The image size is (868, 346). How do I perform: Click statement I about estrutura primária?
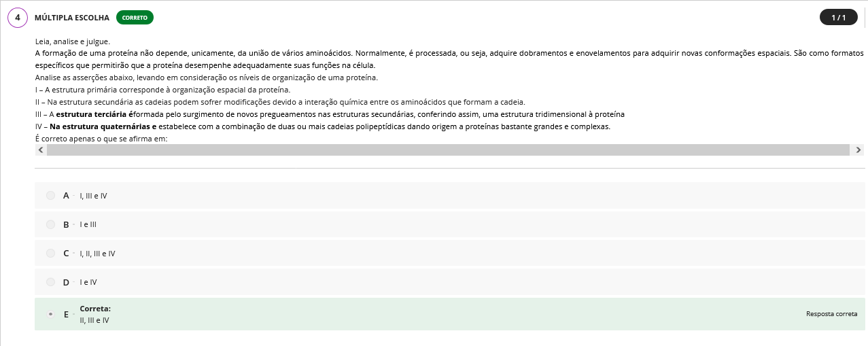tap(163, 90)
